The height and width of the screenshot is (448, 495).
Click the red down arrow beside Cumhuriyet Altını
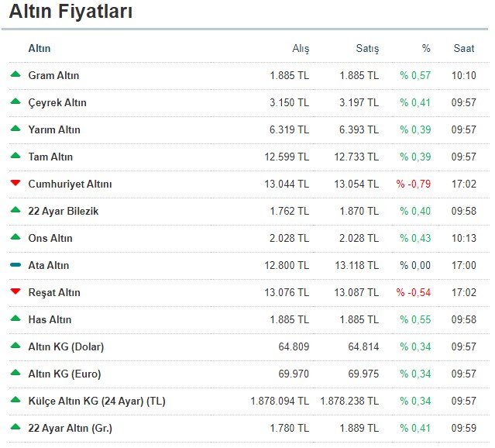click(x=15, y=183)
